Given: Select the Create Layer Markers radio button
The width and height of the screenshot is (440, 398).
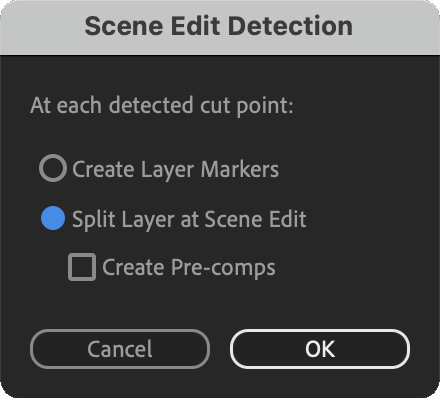Looking at the screenshot, I should (x=53, y=168).
